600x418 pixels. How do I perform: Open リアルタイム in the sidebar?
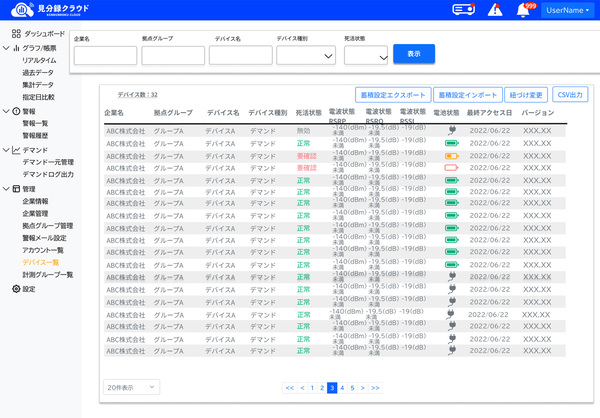(x=40, y=60)
